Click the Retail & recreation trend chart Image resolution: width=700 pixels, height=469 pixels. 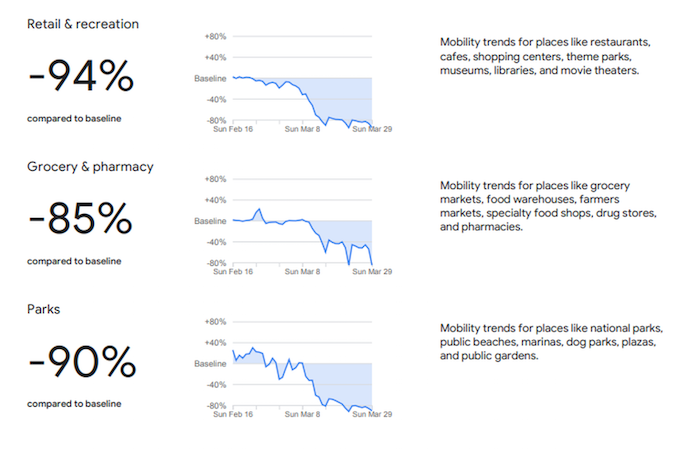[301, 82]
